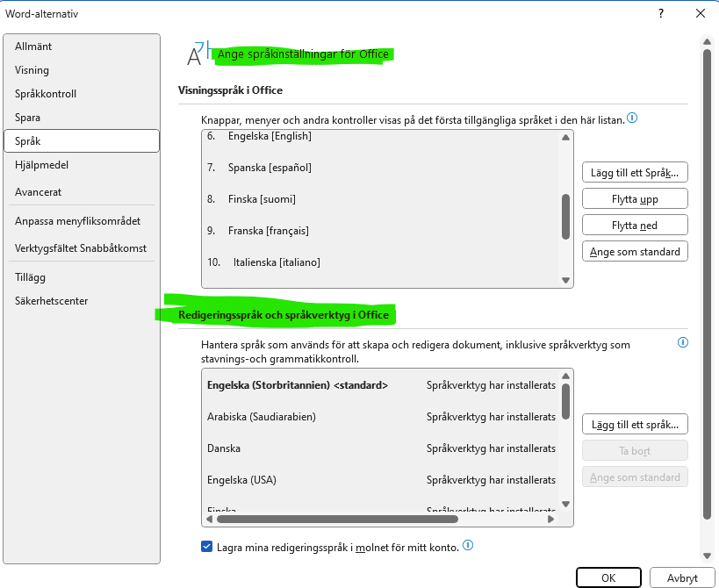Click Lägg till ett språk button for editing languages
Viewport: 719px width, 588px height.
coord(635,425)
